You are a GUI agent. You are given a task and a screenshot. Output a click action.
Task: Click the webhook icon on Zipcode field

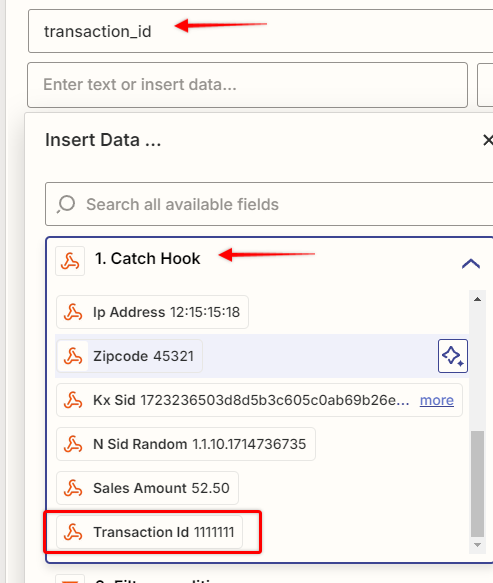[x=73, y=356]
